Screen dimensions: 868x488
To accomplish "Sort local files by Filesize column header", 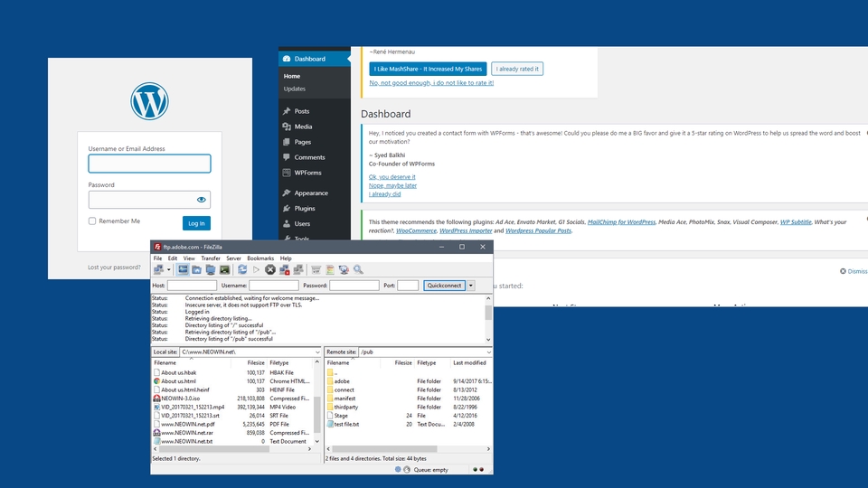I will coord(256,363).
